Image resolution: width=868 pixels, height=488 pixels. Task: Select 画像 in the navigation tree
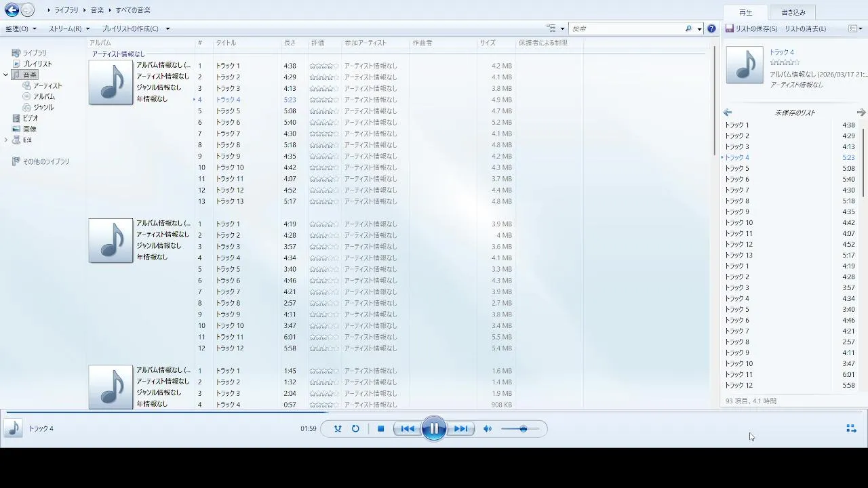pos(30,129)
